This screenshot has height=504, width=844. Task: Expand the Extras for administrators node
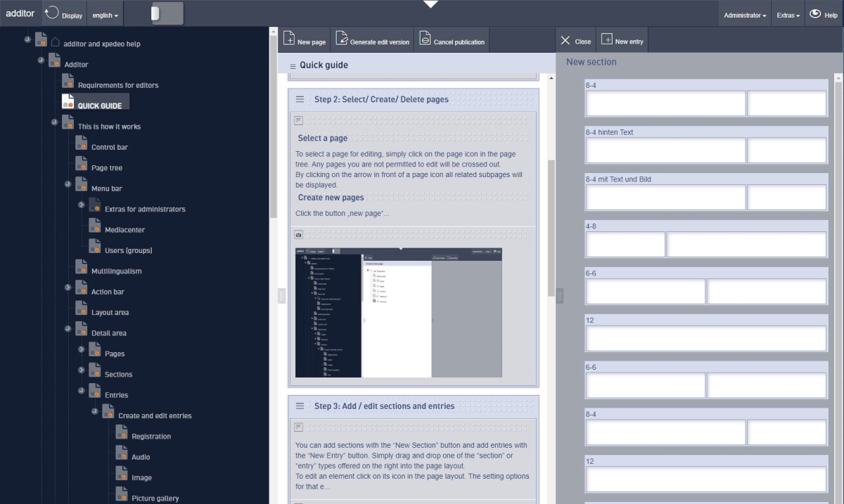(x=82, y=205)
